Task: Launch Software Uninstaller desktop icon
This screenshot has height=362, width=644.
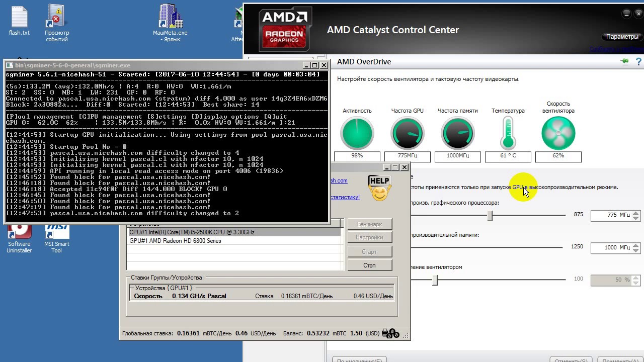Action: point(19,239)
